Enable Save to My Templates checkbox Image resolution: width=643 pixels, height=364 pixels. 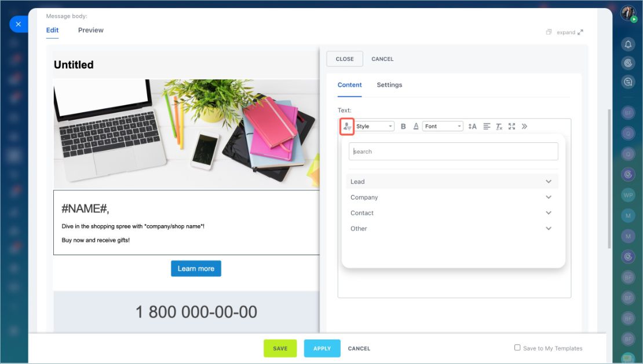517,348
